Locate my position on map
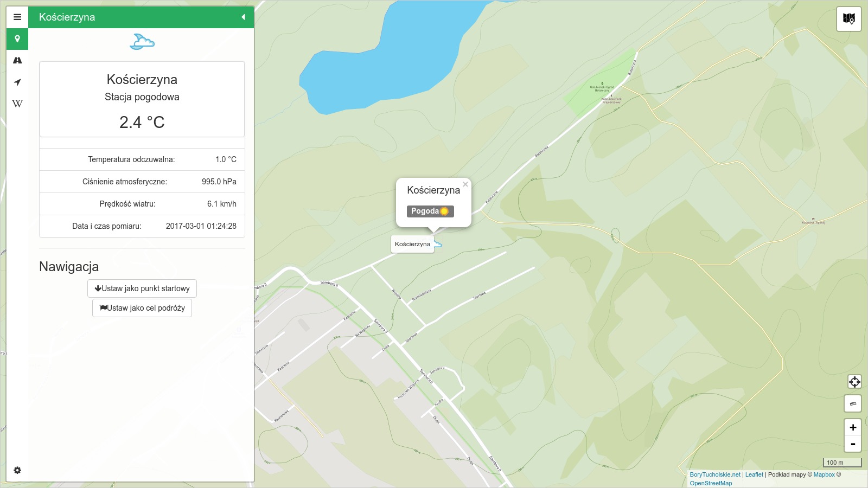Viewport: 868px width, 488px height. click(854, 382)
